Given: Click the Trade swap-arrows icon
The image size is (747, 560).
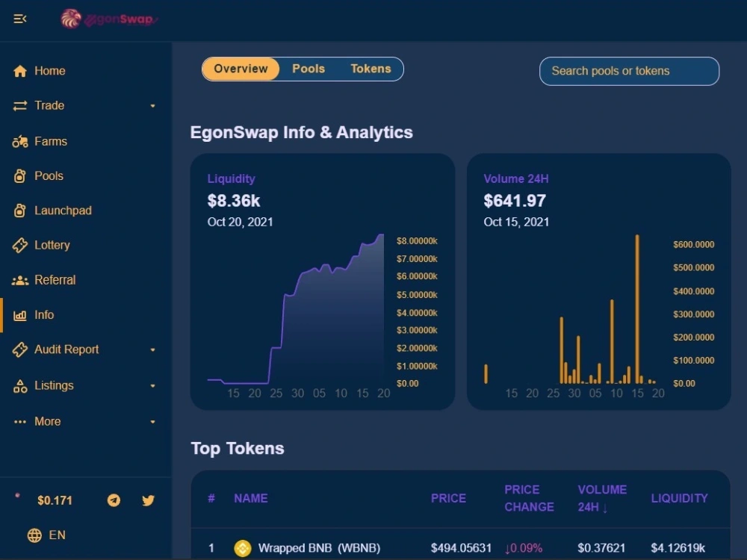Looking at the screenshot, I should [19, 106].
